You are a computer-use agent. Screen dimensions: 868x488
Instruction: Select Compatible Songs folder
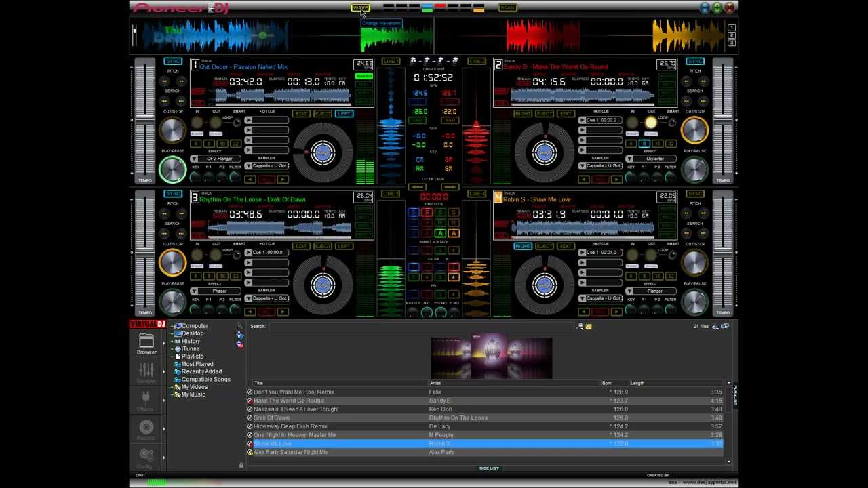(x=205, y=380)
